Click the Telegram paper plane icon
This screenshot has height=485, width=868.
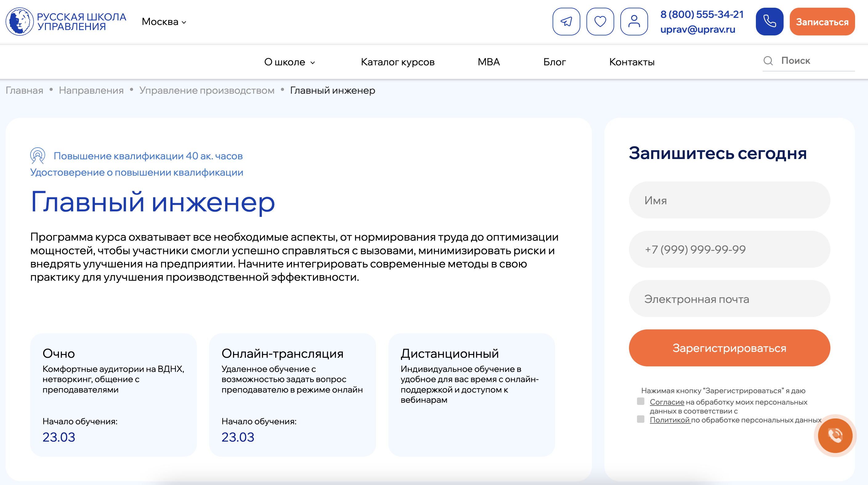[566, 22]
